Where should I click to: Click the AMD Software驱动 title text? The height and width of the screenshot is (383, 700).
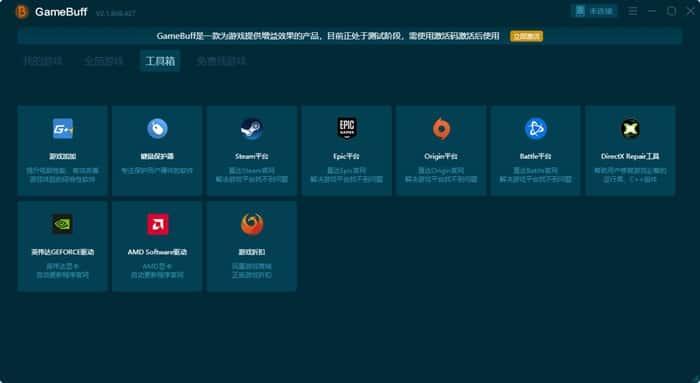click(157, 252)
